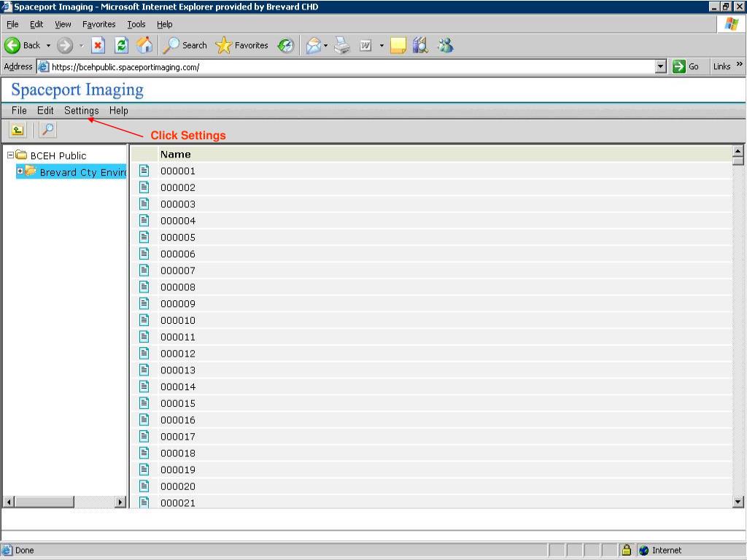Stop page loading with red X icon
Viewport: 747px width, 560px height.
(x=98, y=46)
